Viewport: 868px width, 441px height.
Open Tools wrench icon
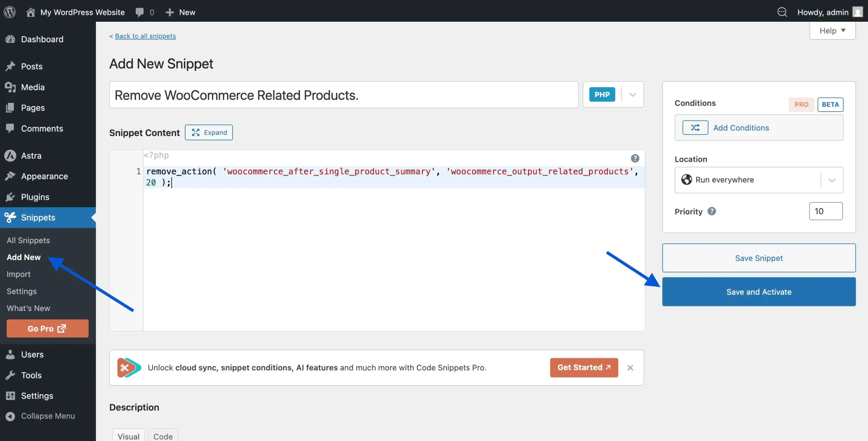tap(10, 375)
